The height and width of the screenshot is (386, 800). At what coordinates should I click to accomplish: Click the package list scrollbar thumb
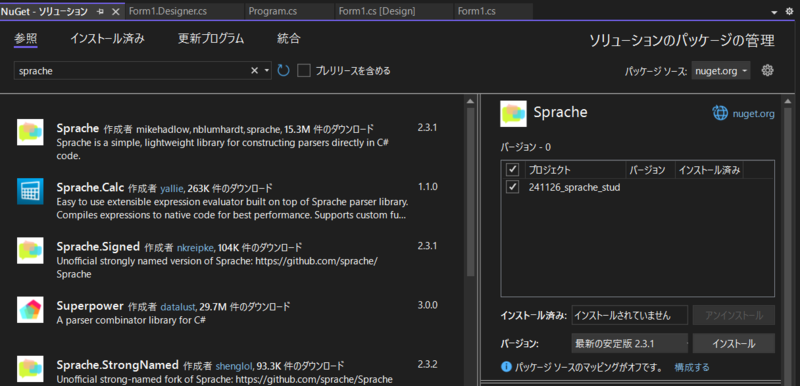[x=470, y=192]
